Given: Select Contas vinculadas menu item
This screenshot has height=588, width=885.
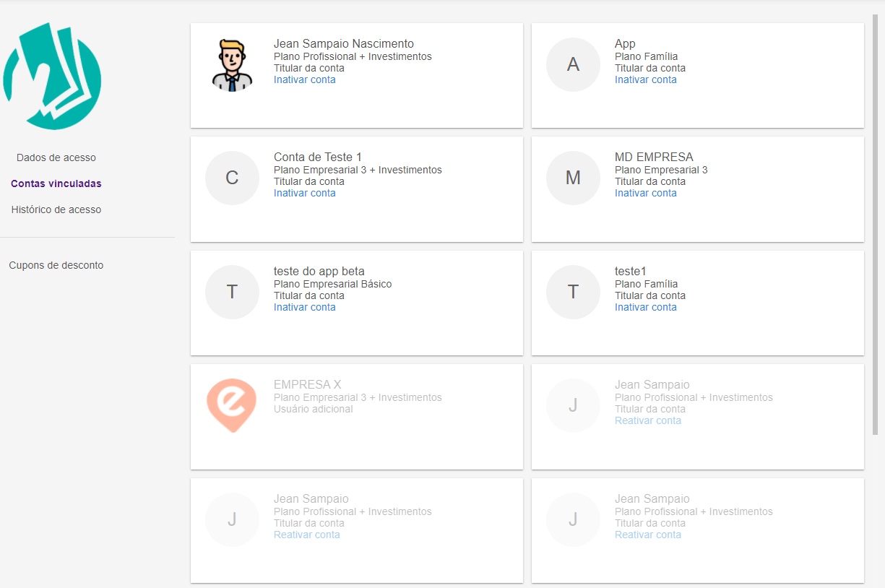Looking at the screenshot, I should [56, 183].
